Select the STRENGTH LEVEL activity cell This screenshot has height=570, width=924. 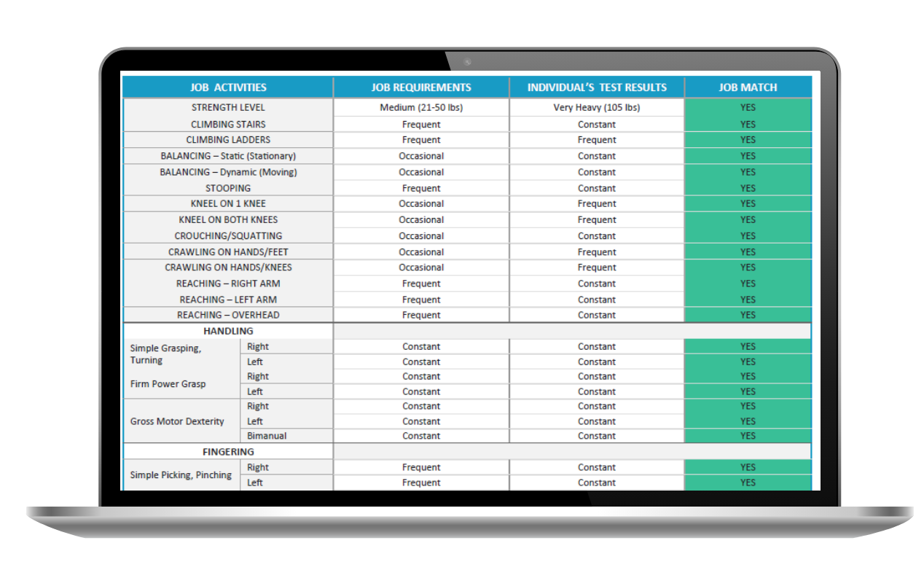point(228,108)
